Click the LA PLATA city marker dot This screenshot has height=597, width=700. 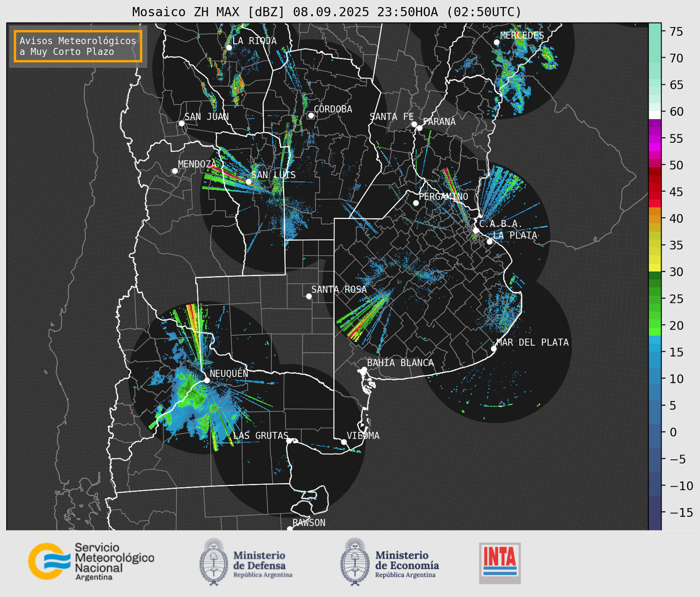[x=490, y=242]
